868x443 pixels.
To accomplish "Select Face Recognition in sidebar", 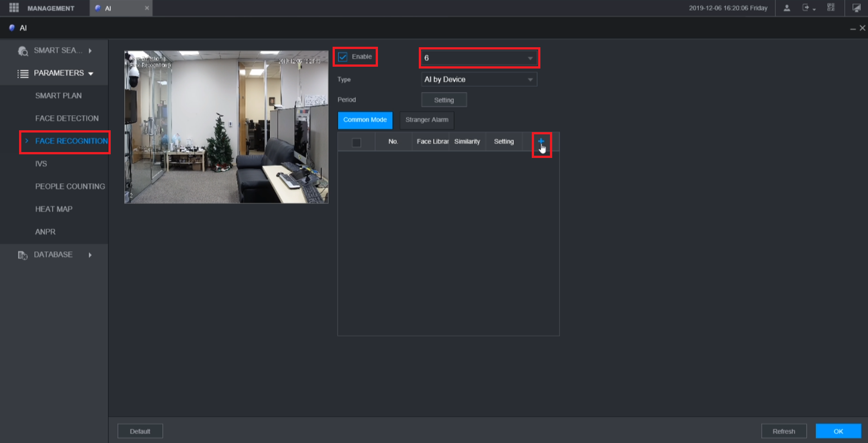I will click(71, 141).
